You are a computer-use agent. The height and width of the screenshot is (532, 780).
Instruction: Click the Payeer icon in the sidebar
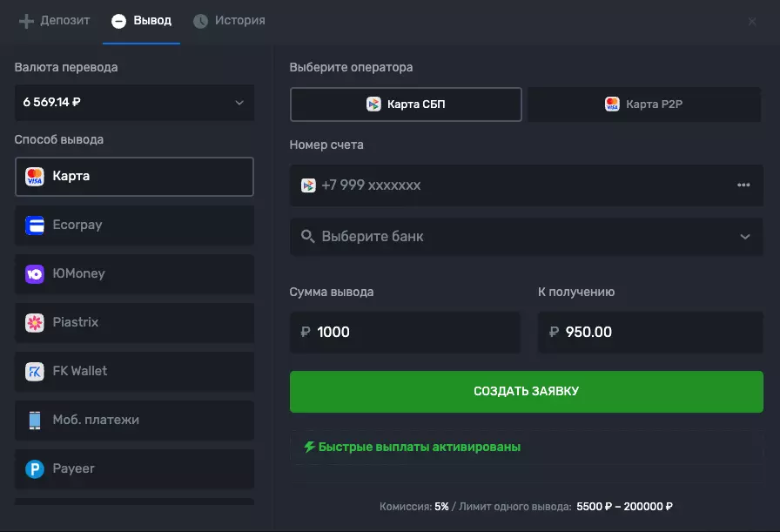(x=35, y=468)
